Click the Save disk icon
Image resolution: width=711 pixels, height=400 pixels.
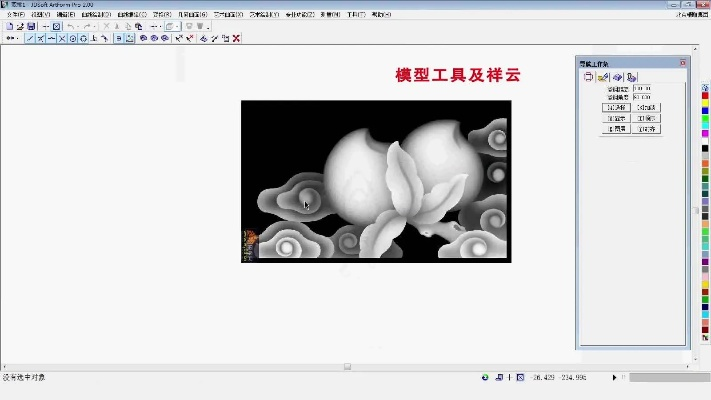click(x=31, y=26)
